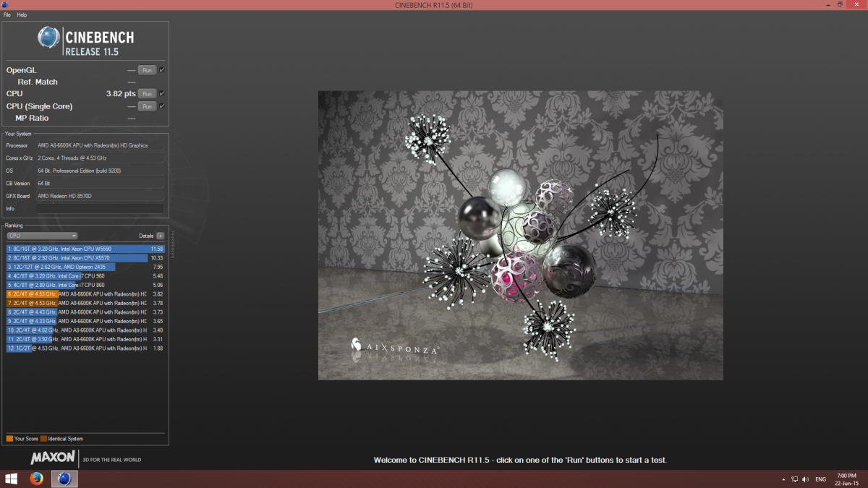The height and width of the screenshot is (488, 868).
Task: Launch Firefox from the taskbar
Action: pyautogui.click(x=37, y=479)
